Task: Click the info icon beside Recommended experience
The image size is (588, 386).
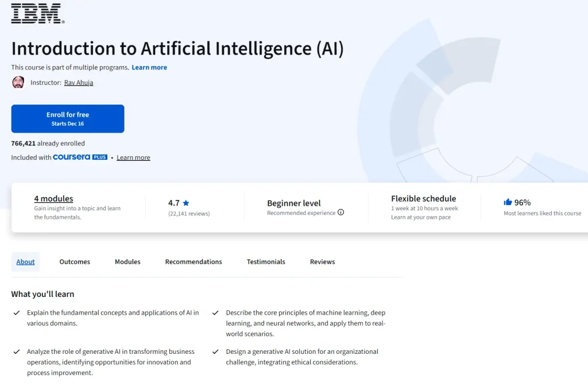Action: 341,213
